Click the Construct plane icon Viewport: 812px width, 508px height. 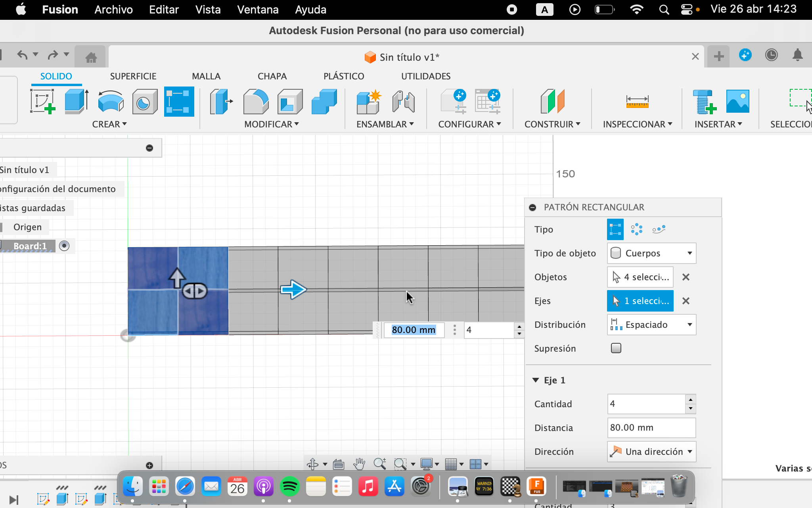click(552, 101)
